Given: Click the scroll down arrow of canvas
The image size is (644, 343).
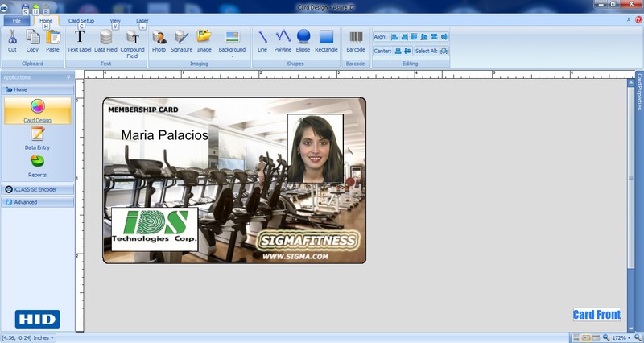Looking at the screenshot, I should [x=631, y=329].
